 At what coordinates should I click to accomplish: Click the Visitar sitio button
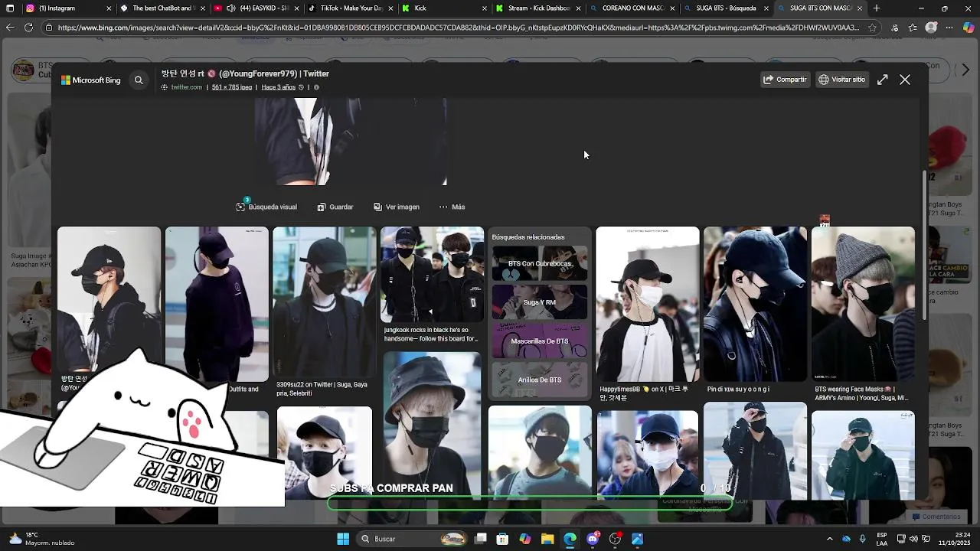pos(842,80)
